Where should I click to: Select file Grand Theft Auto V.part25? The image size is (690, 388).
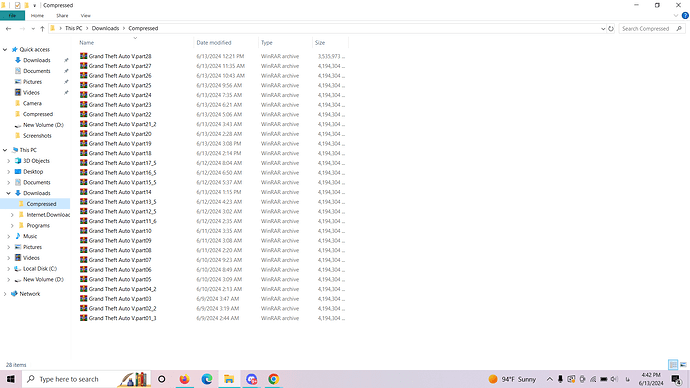pos(120,85)
